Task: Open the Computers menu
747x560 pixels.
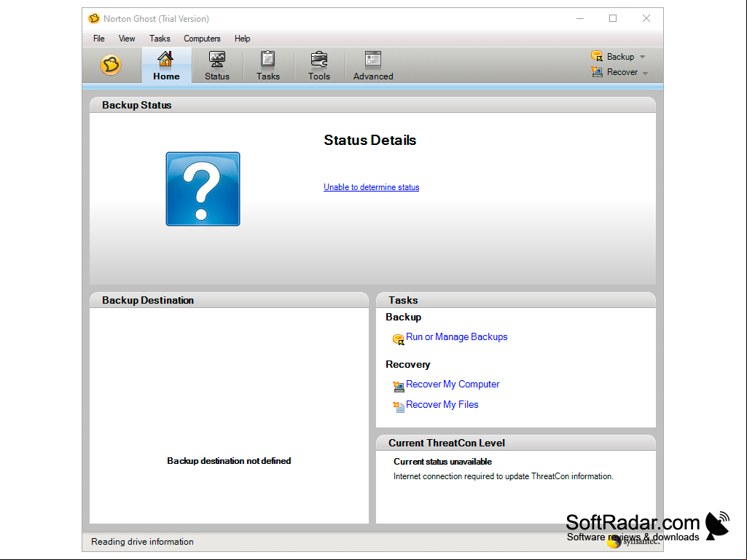Action: (x=202, y=39)
